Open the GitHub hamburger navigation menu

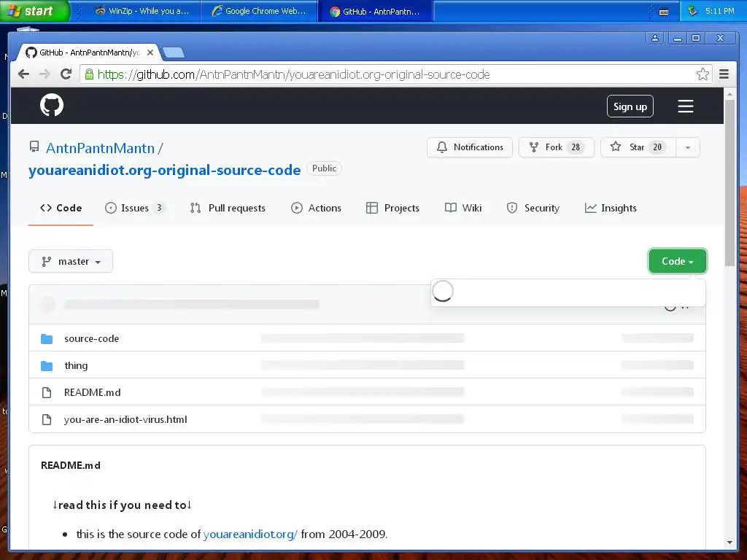686,106
